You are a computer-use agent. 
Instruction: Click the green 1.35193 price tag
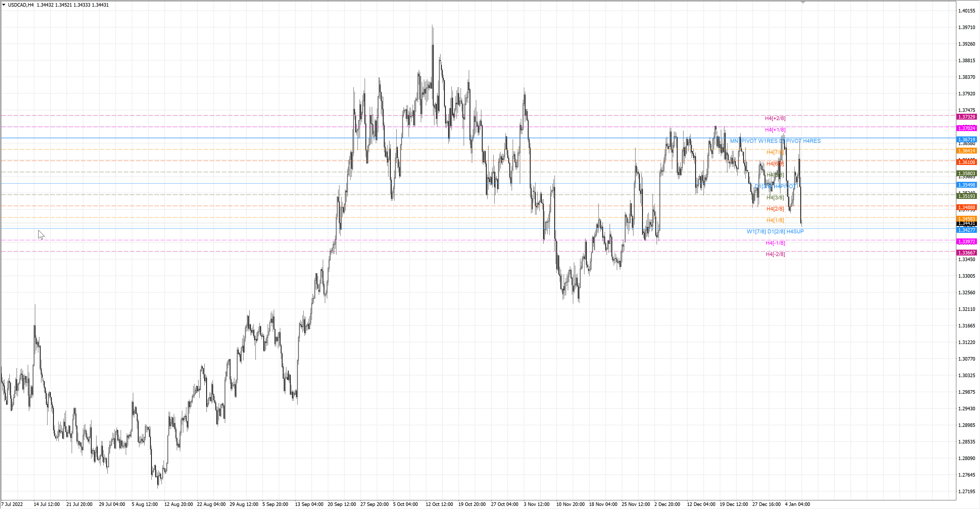(966, 196)
